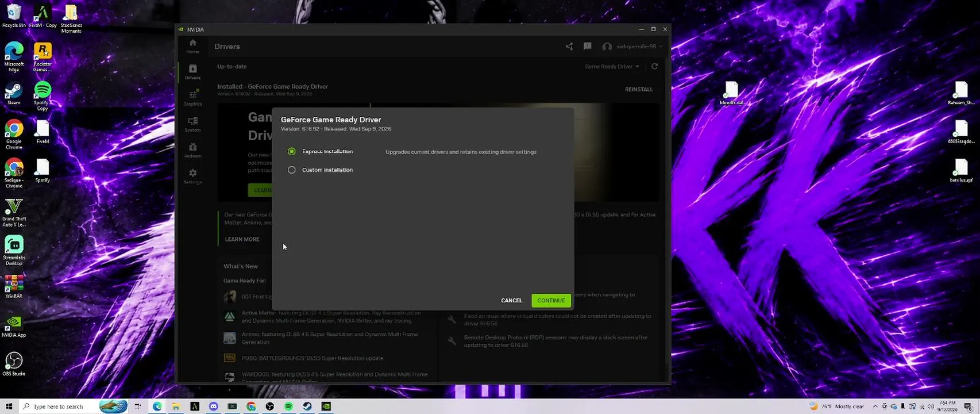980x414 pixels.
Task: Open File Explorer from the taskbar
Action: click(176, 407)
